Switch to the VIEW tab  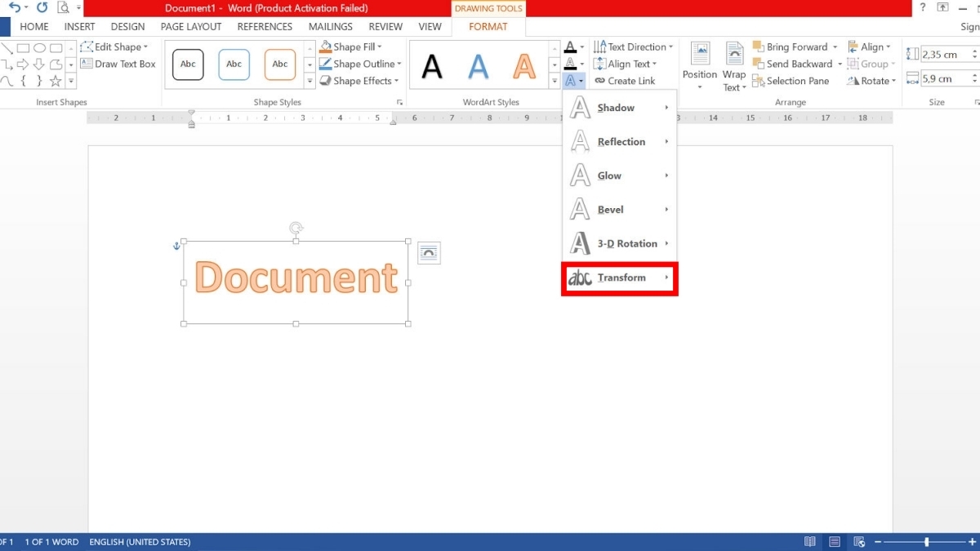click(x=430, y=27)
